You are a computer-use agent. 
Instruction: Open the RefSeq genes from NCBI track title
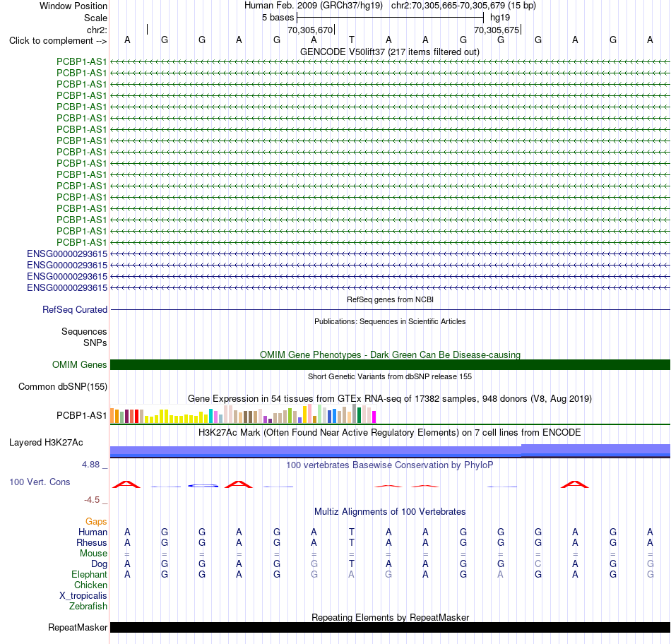tap(390, 299)
